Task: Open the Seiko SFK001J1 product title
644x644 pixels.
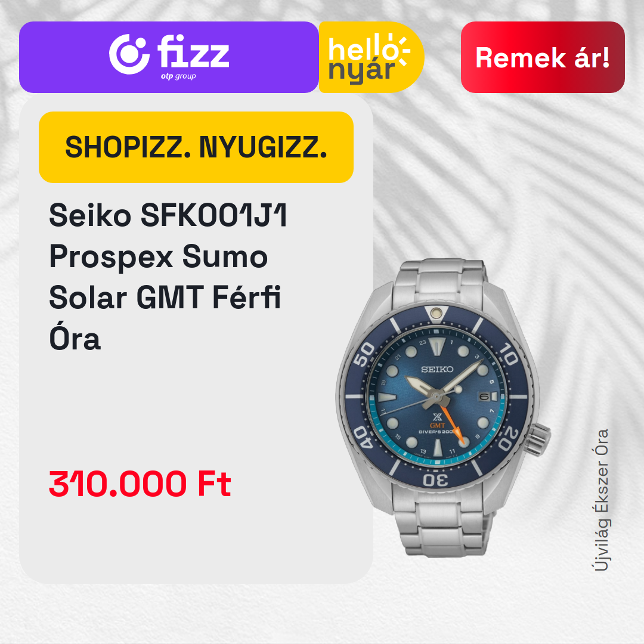Action: pos(168,277)
